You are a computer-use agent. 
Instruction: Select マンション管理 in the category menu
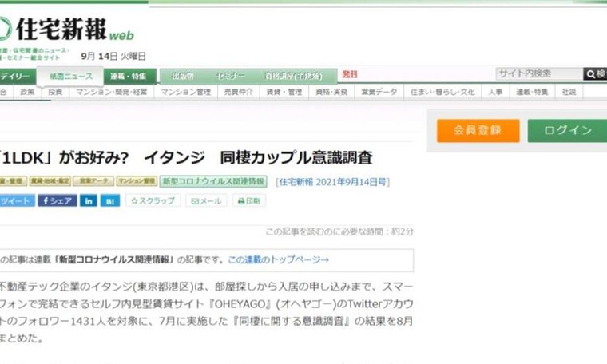(185, 92)
